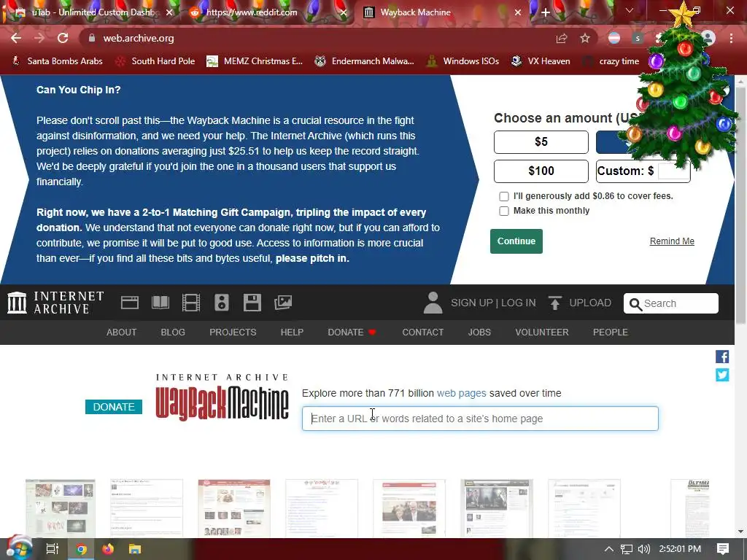The width and height of the screenshot is (747, 560).
Task: Open the CONTACT menu item
Action: (x=423, y=332)
